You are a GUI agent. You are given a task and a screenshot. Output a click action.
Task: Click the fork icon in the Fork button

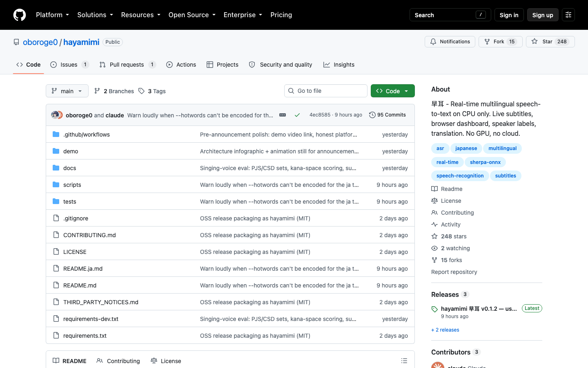487,41
